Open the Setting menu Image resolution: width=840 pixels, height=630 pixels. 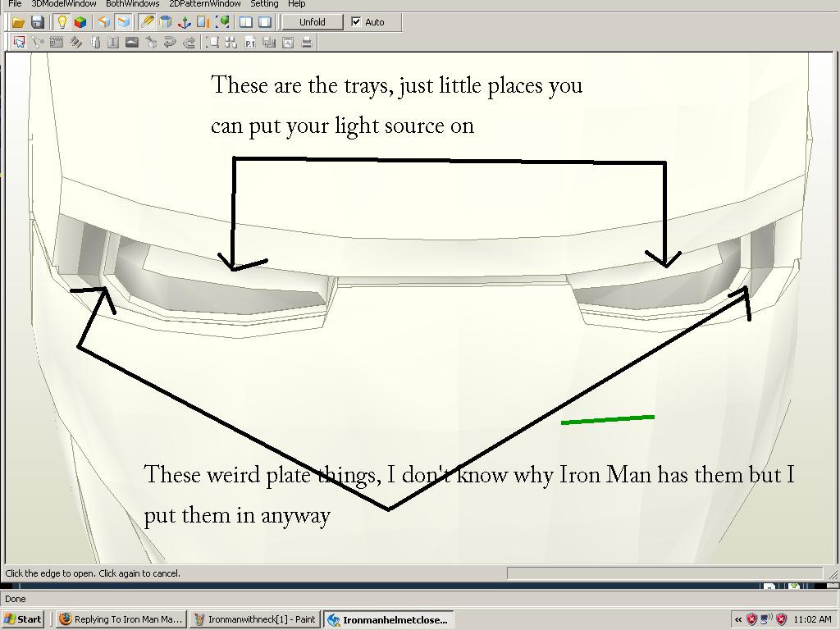[265, 4]
